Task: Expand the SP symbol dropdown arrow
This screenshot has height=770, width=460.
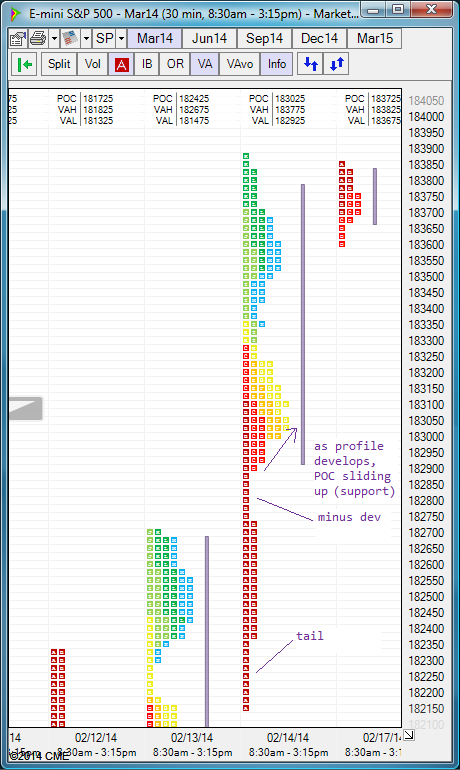Action: pyautogui.click(x=121, y=38)
